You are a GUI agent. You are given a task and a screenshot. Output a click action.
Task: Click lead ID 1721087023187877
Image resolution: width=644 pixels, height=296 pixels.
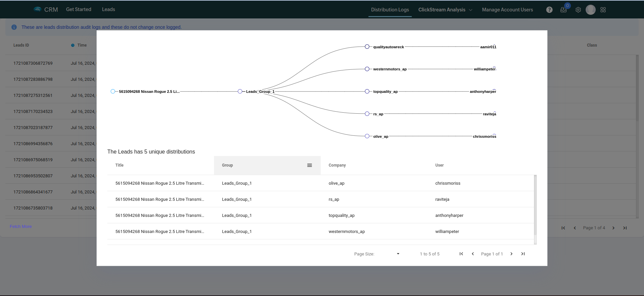pos(33,128)
